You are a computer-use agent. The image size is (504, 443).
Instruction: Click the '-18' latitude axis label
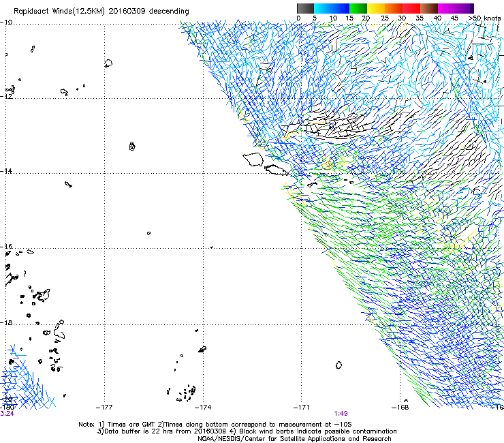6,322
